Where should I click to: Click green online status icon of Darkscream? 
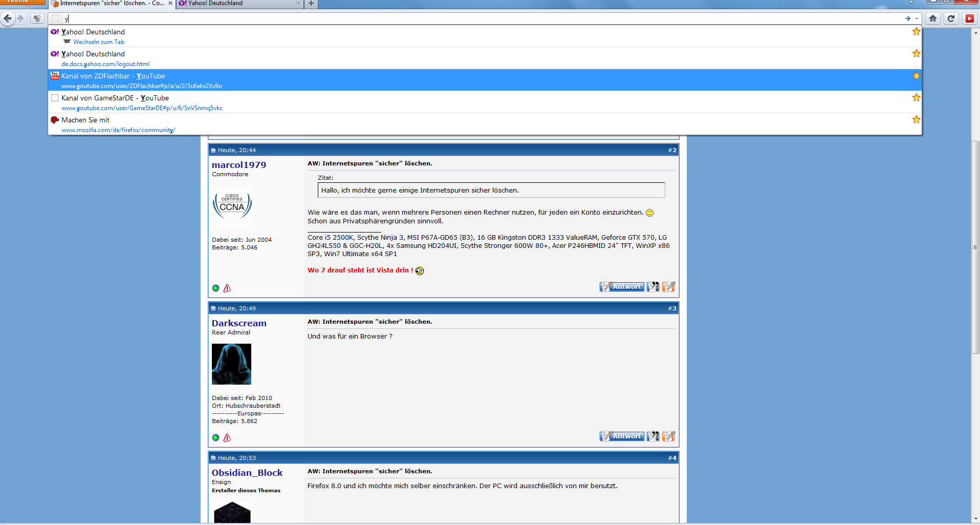click(215, 438)
